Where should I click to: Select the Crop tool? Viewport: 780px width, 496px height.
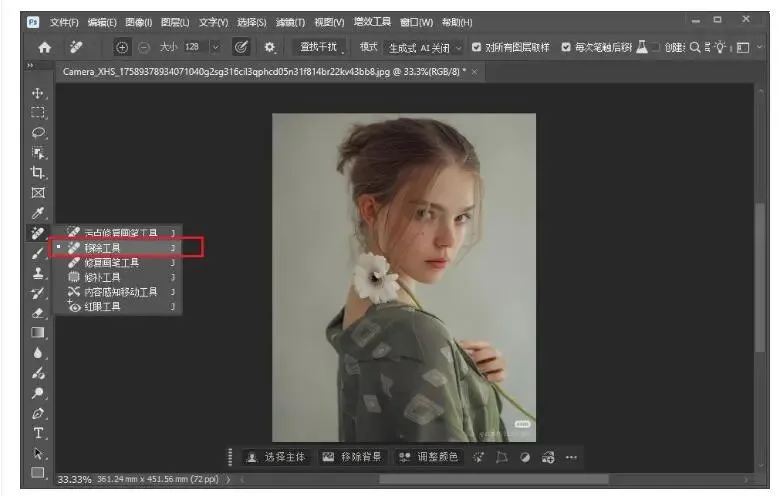pyautogui.click(x=39, y=172)
